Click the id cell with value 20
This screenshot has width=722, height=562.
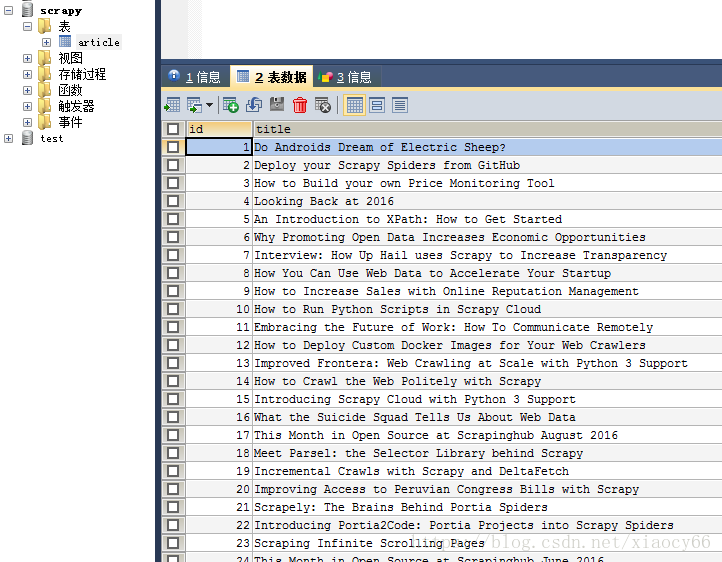(x=219, y=489)
